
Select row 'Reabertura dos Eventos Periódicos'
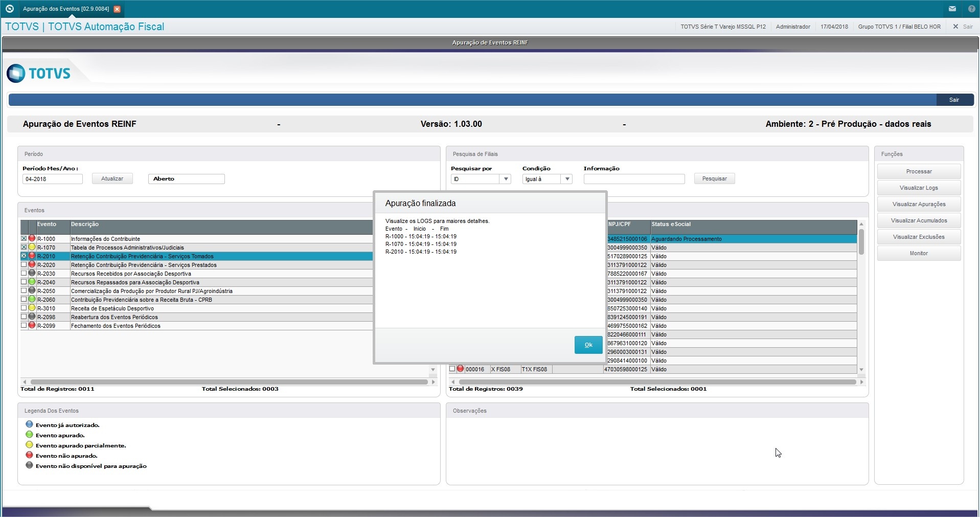(x=197, y=317)
